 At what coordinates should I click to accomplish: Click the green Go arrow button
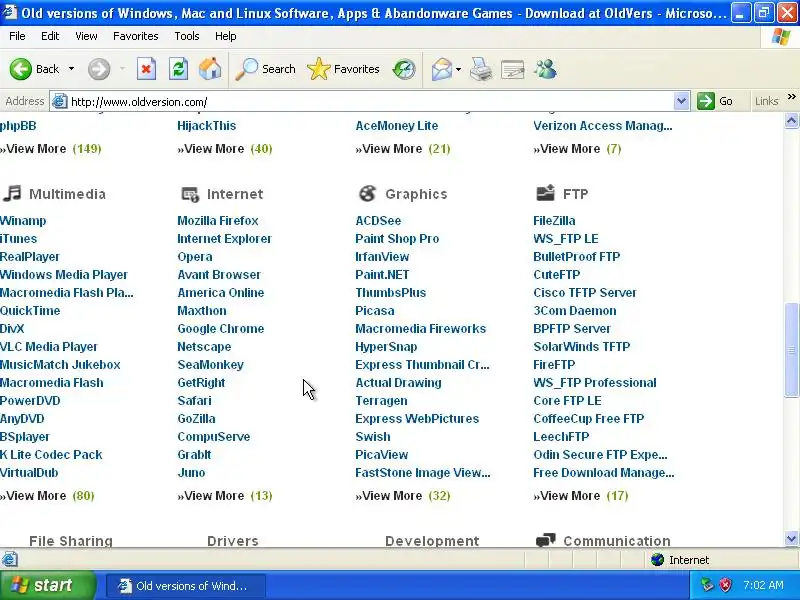706,101
